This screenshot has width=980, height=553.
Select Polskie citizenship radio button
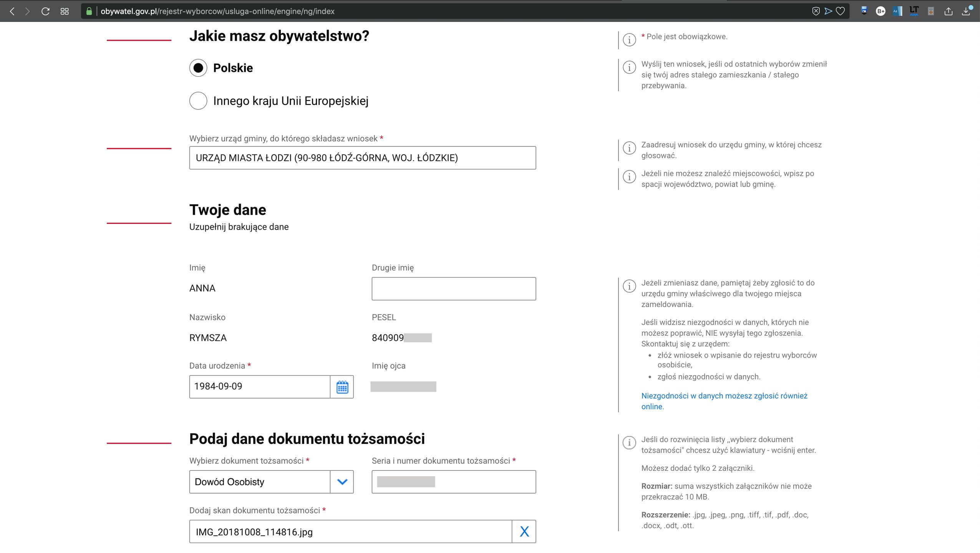click(x=198, y=68)
